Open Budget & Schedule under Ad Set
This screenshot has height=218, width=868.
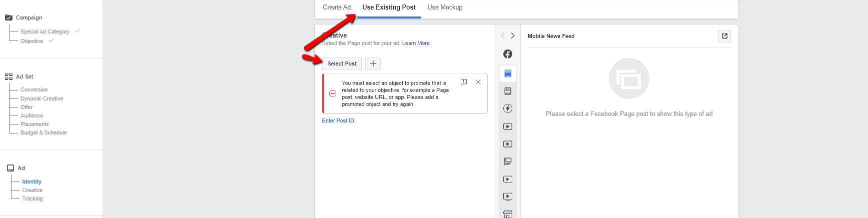pyautogui.click(x=44, y=132)
